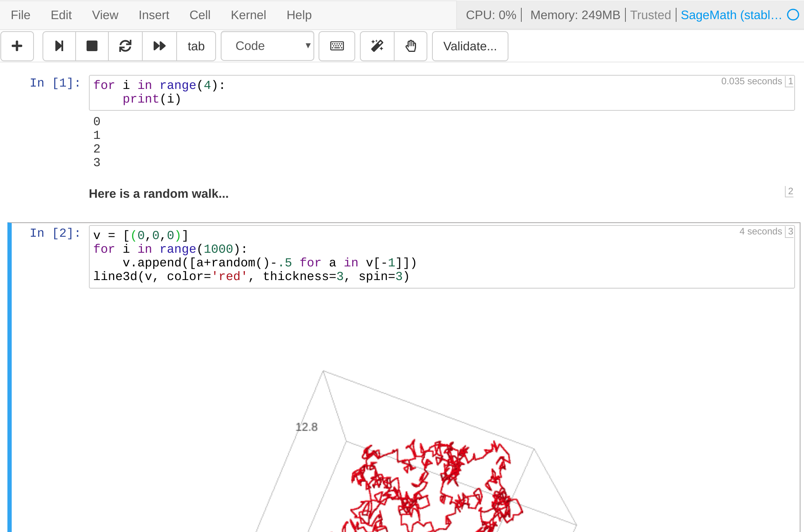This screenshot has width=804, height=532.
Task: Click the magic wand format icon
Action: click(x=377, y=46)
